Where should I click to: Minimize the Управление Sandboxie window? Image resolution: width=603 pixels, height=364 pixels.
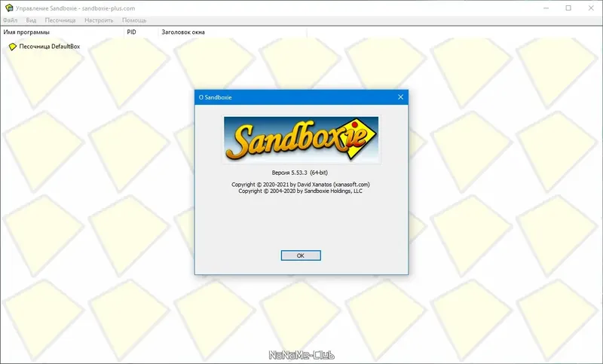546,8
